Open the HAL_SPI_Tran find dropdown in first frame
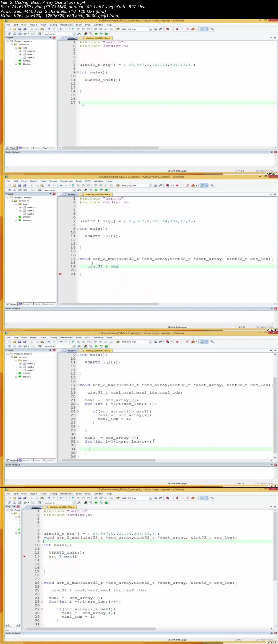The height and width of the screenshot is (644, 278). [151, 29]
